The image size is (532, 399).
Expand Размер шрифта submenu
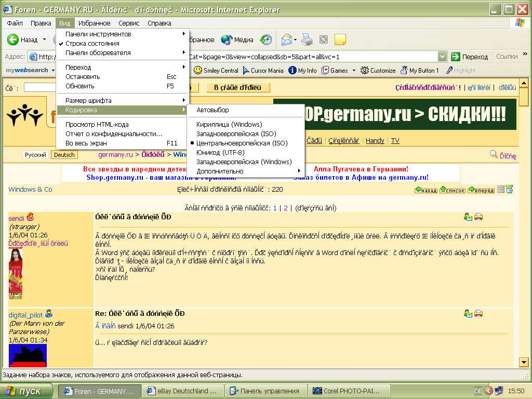123,100
